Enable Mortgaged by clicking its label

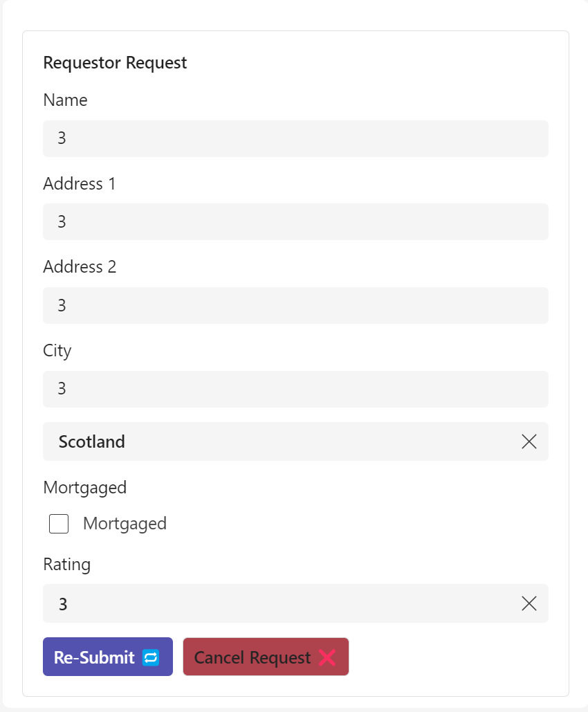pyautogui.click(x=125, y=524)
